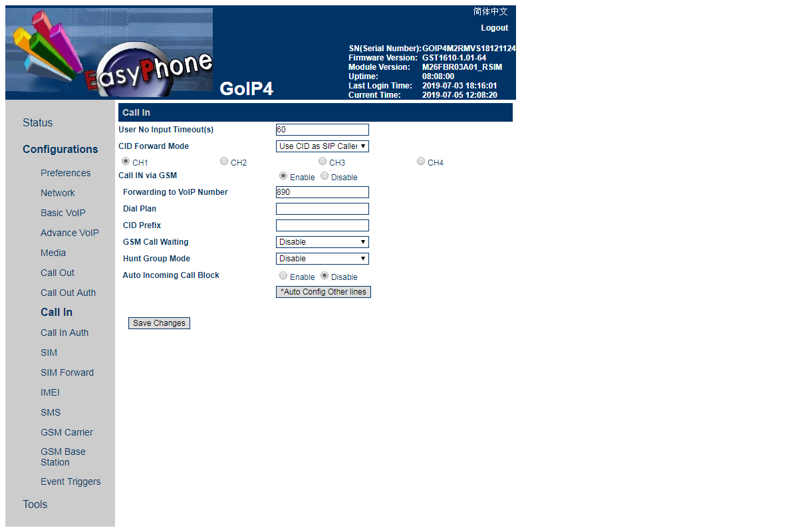This screenshot has height=532, width=798.
Task: Open the CID Forward Mode dropdown
Action: 322,146
